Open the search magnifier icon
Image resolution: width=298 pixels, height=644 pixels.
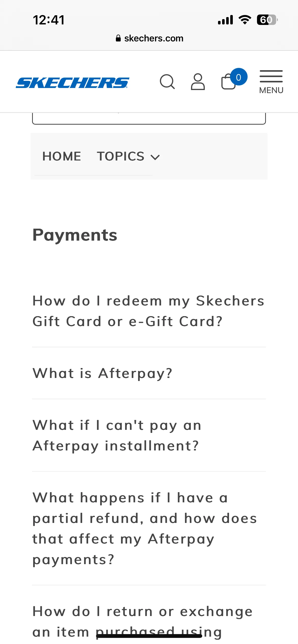[x=167, y=82]
